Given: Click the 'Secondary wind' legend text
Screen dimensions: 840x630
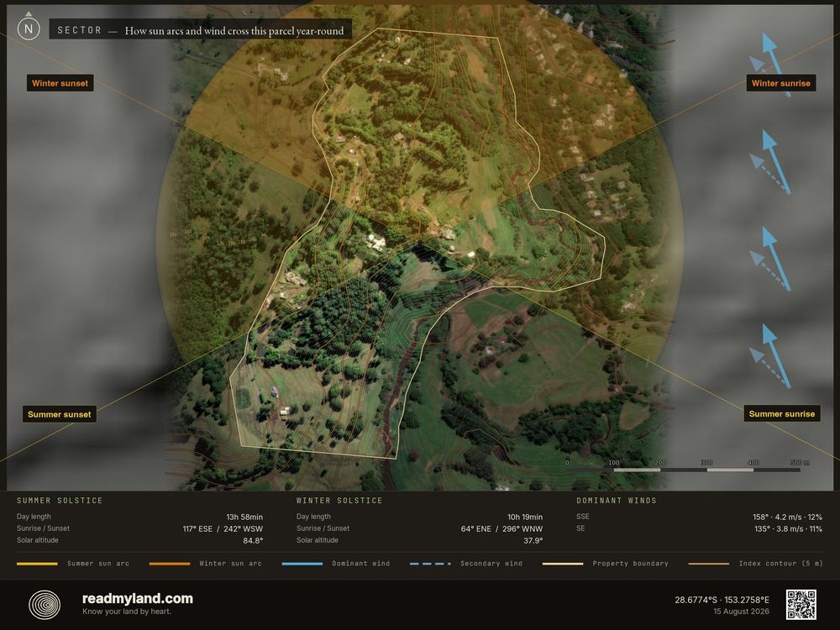Looking at the screenshot, I should [491, 564].
